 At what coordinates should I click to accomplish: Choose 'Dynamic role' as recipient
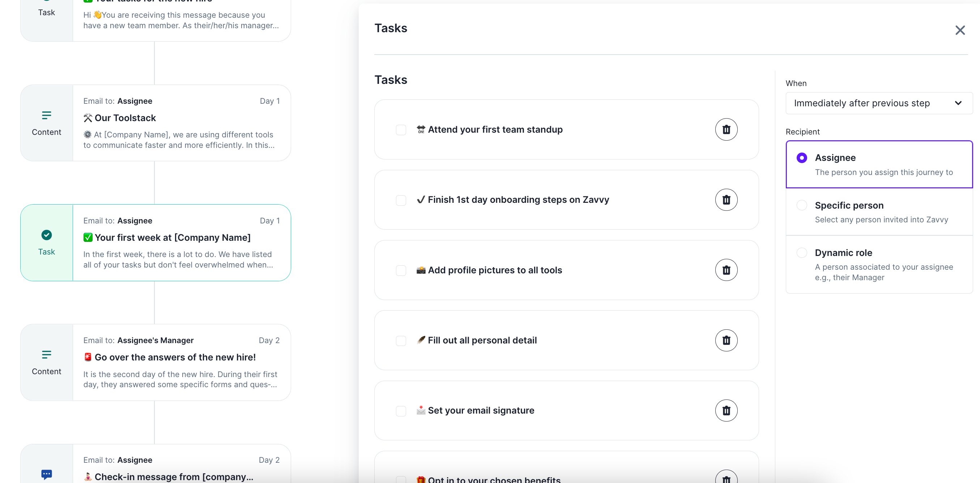(x=802, y=253)
